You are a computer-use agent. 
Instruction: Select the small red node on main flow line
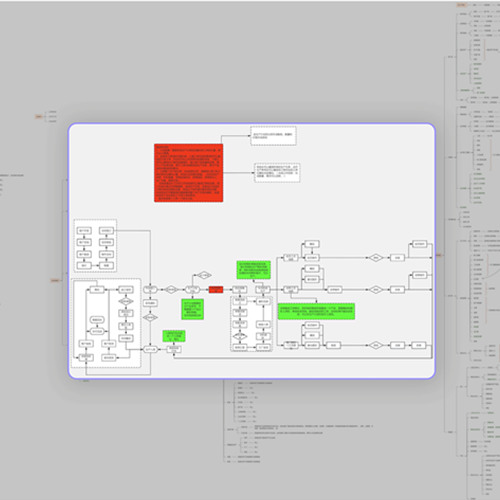click(x=216, y=289)
